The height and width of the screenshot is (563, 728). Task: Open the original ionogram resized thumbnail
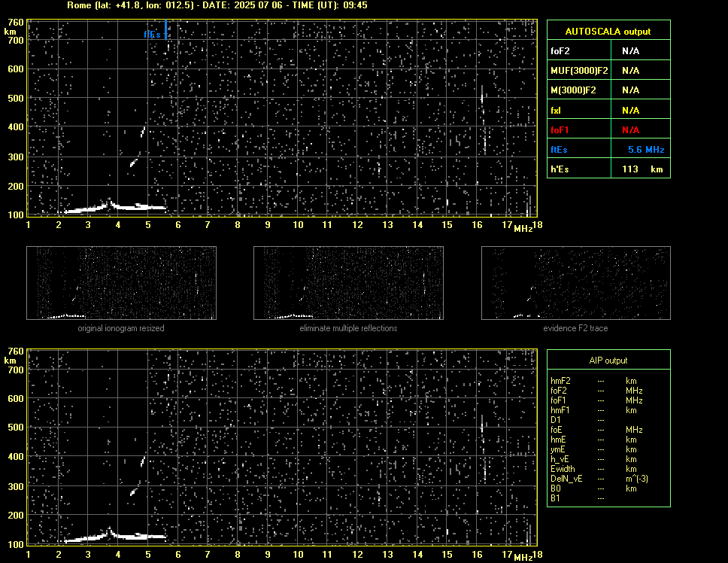coord(121,283)
